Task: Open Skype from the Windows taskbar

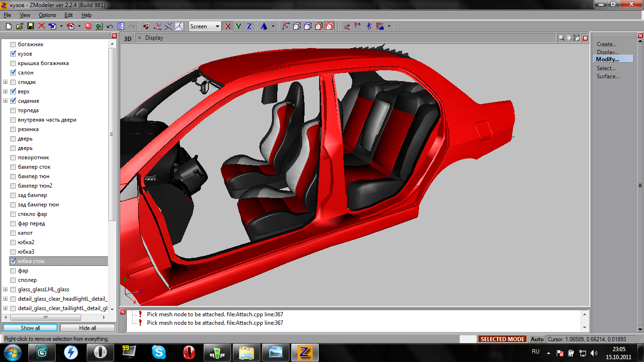Action: pos(159,352)
